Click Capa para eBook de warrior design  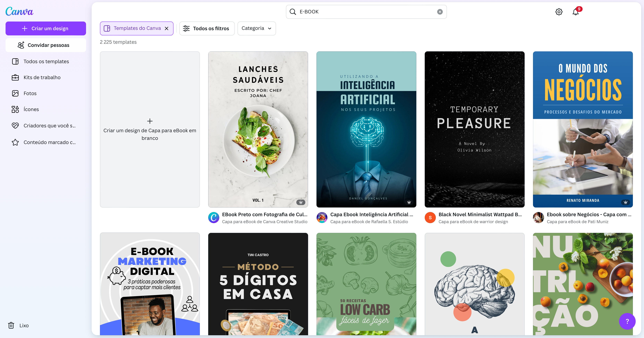[x=473, y=222]
